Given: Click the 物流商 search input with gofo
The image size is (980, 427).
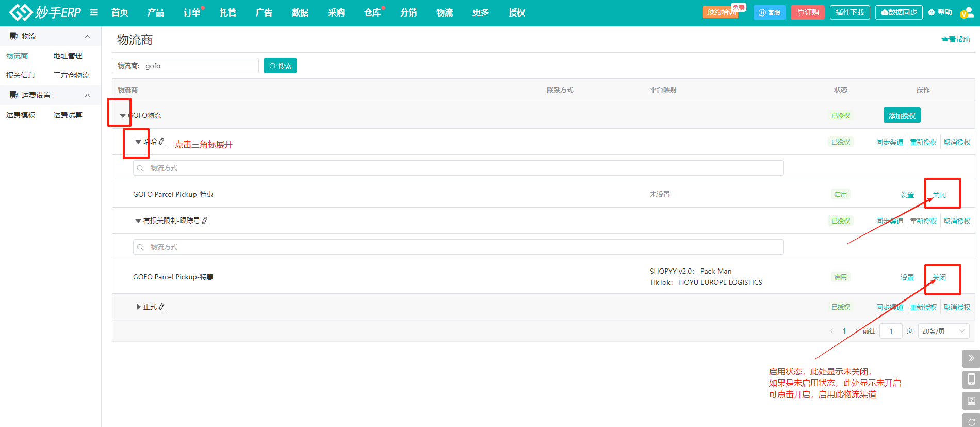Looking at the screenshot, I should point(199,66).
